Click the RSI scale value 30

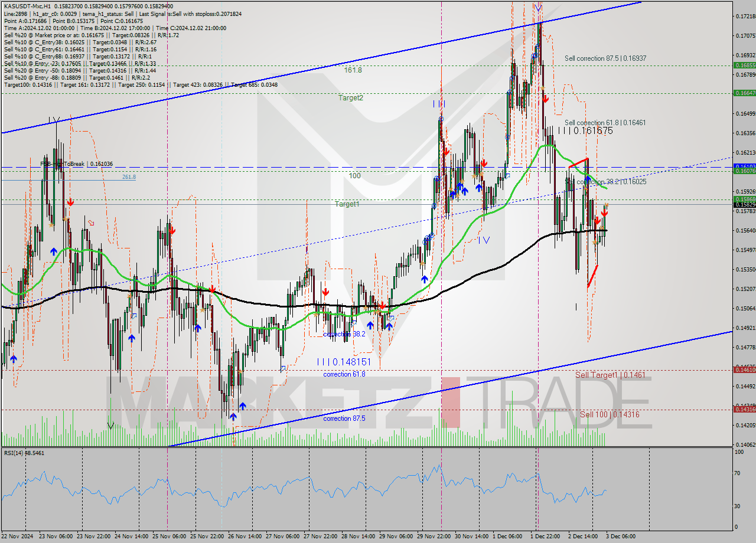738,506
